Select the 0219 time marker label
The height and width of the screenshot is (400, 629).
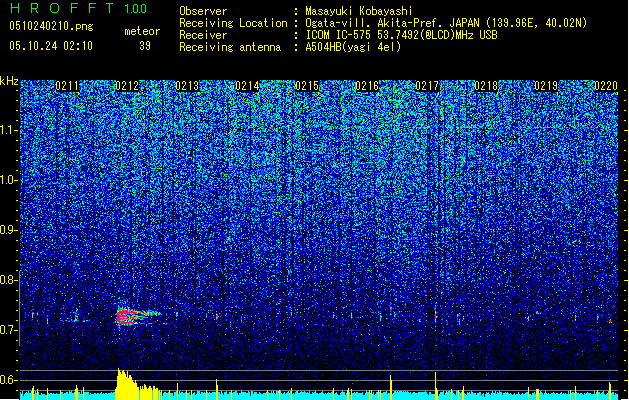tap(546, 86)
